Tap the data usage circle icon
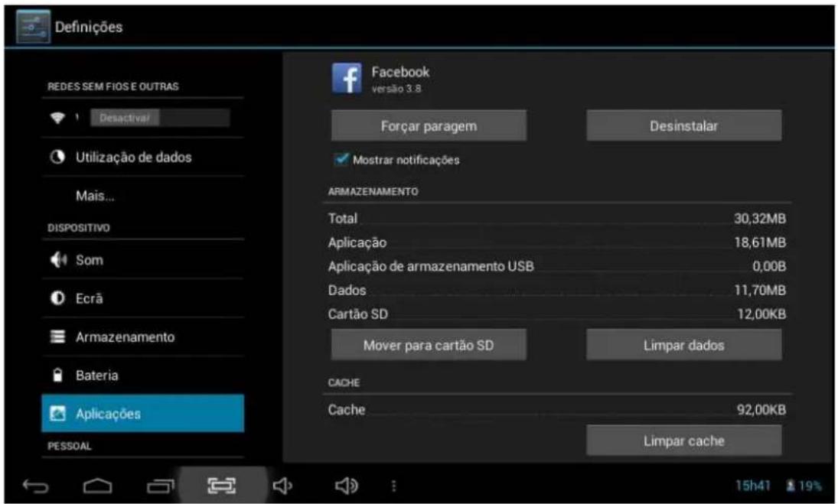 click(57, 157)
